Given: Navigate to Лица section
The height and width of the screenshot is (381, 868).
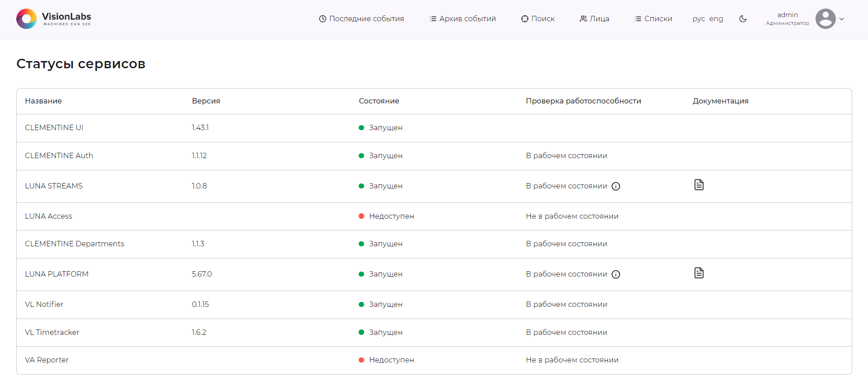Looking at the screenshot, I should coord(594,19).
